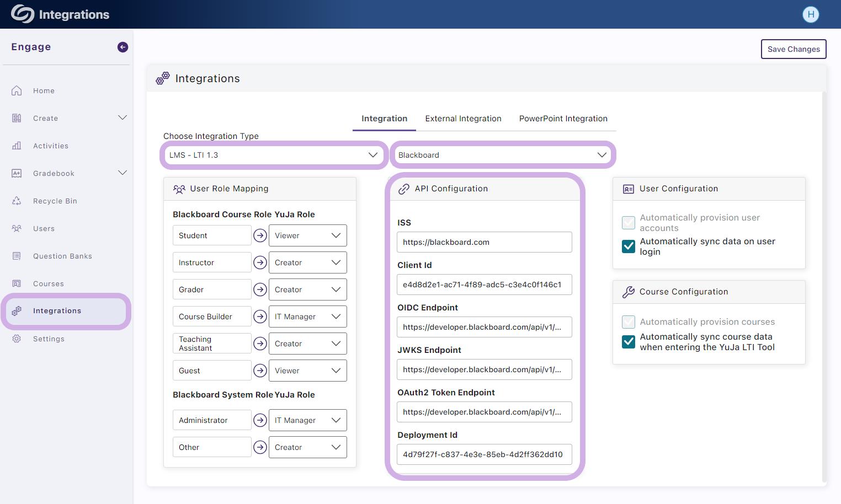Click the Deployment Id input field
This screenshot has height=504, width=841.
(485, 454)
